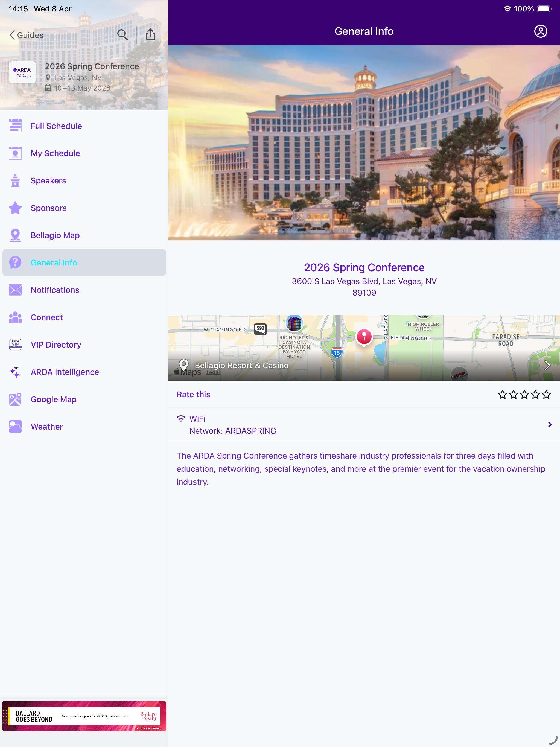Tap the Weather cloud icon
Image resolution: width=560 pixels, height=747 pixels.
click(x=15, y=427)
